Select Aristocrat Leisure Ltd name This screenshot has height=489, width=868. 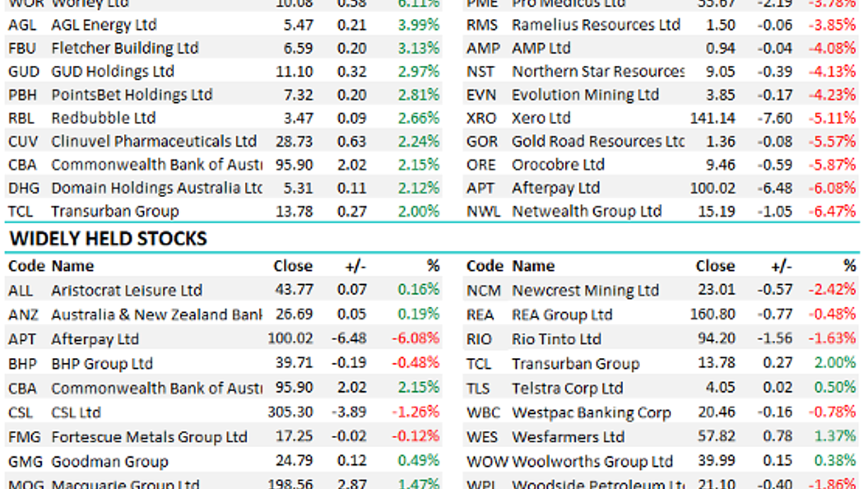coord(127,291)
